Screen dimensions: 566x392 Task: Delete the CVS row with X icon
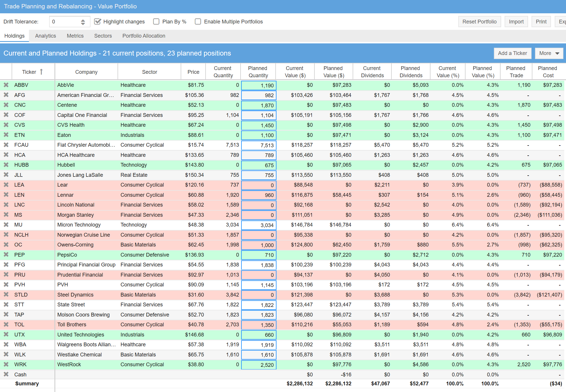click(6, 125)
